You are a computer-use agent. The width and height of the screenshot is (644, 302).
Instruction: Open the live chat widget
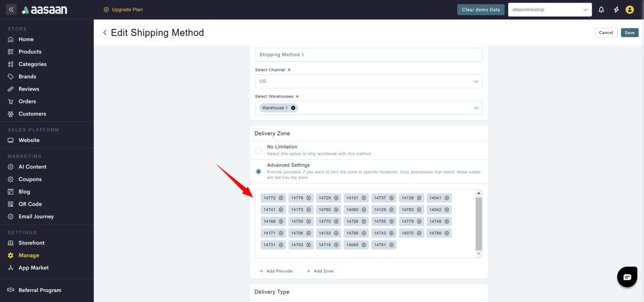[x=627, y=277]
